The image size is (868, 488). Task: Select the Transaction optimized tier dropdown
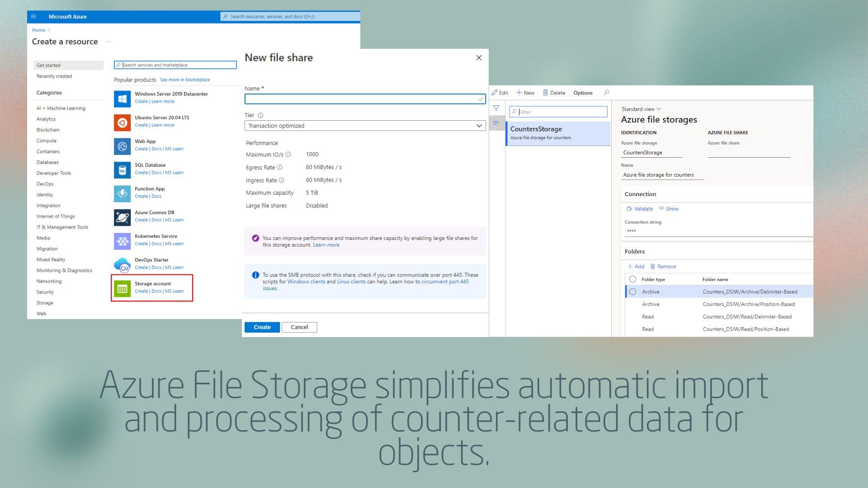(364, 126)
